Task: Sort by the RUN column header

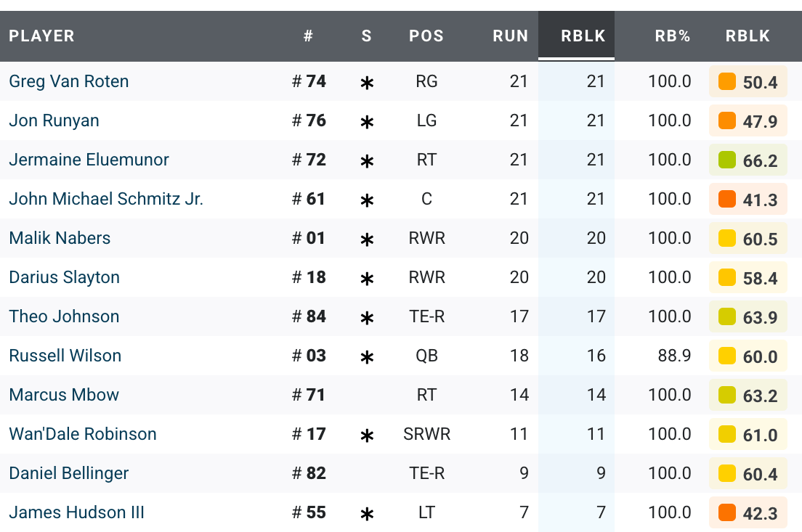Action: click(510, 36)
